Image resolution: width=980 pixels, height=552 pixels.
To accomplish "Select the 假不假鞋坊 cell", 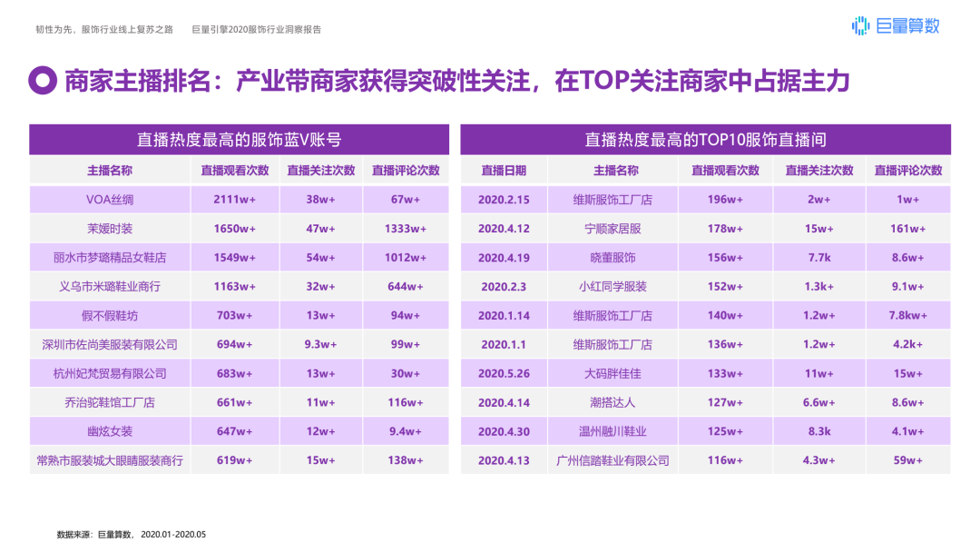I will pos(110,315).
